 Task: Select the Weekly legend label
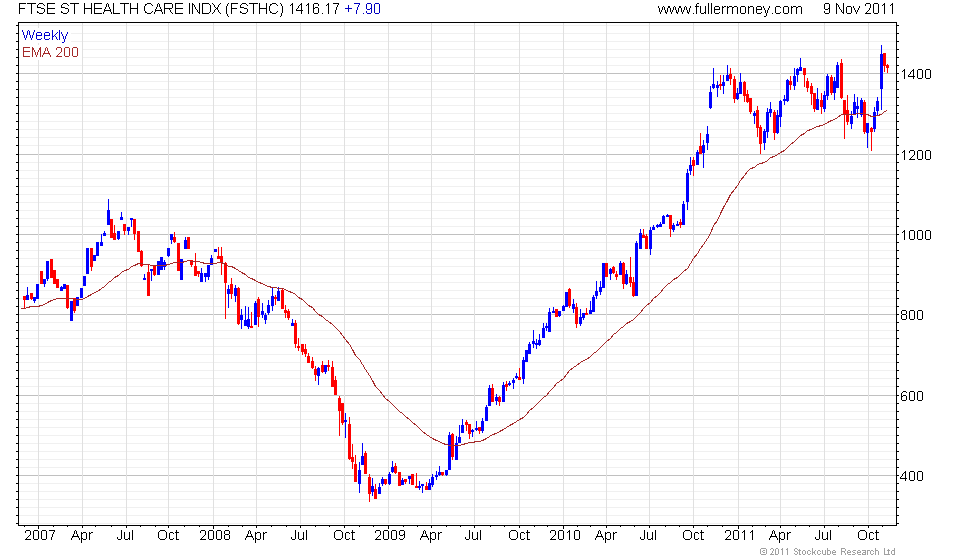[x=45, y=36]
